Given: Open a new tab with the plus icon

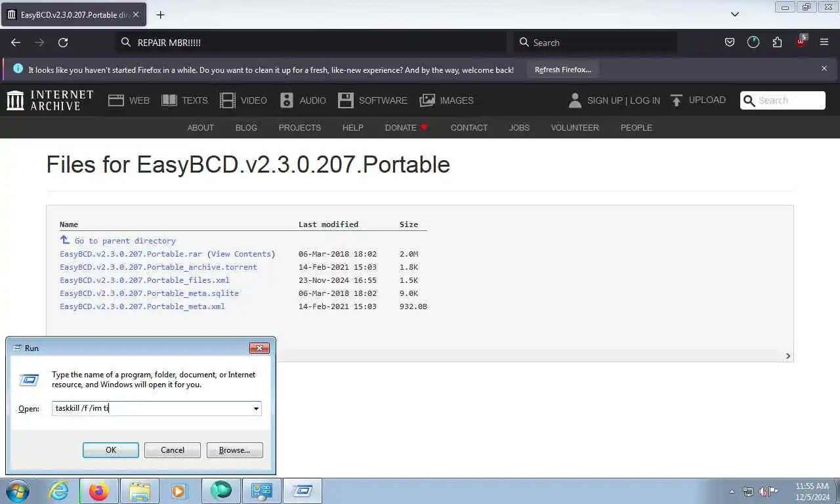Looking at the screenshot, I should pyautogui.click(x=160, y=14).
